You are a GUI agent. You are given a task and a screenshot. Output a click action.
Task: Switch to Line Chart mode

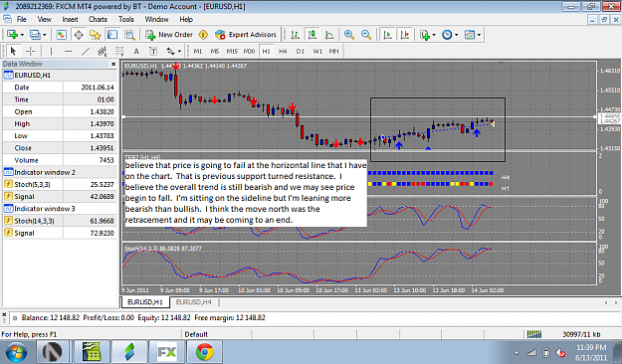pos(329,35)
